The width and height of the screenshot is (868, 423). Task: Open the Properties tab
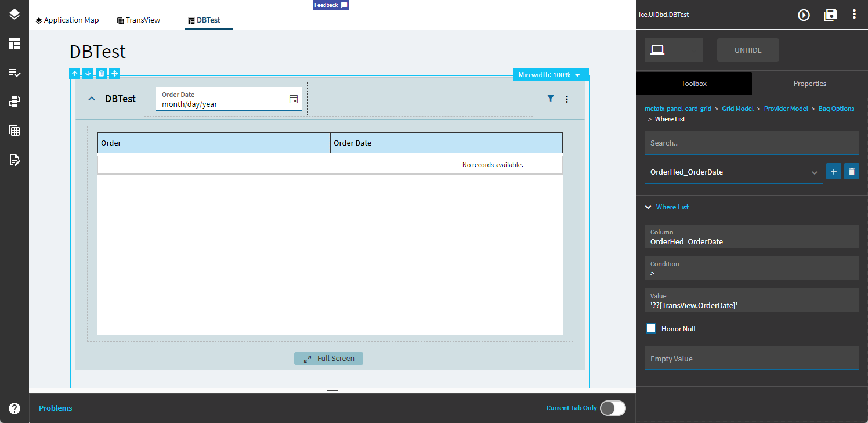click(x=810, y=84)
